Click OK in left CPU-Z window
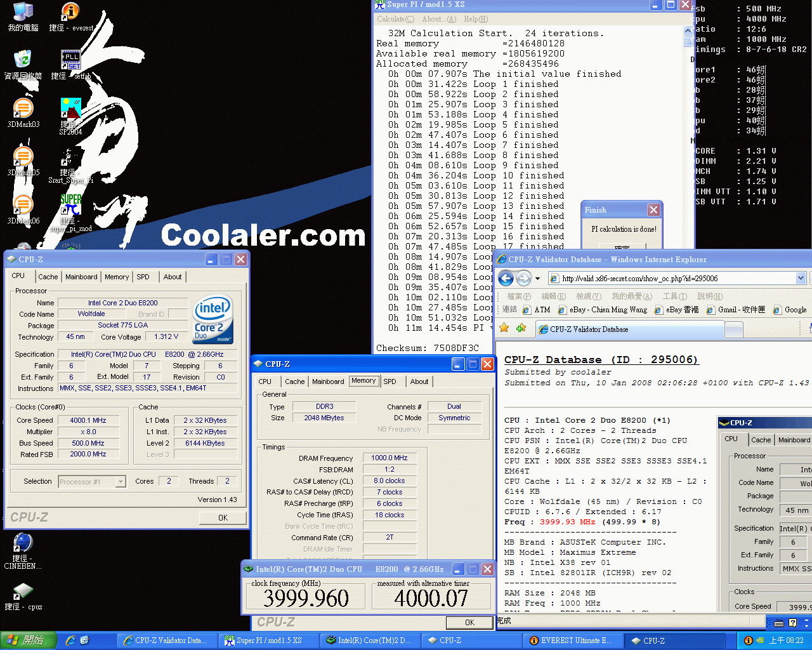 point(223,517)
